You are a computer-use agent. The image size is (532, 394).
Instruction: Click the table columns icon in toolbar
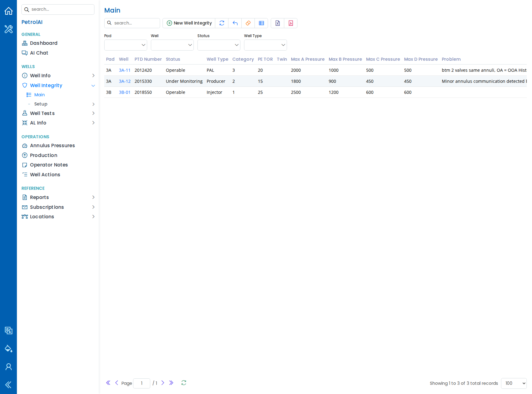(x=261, y=23)
